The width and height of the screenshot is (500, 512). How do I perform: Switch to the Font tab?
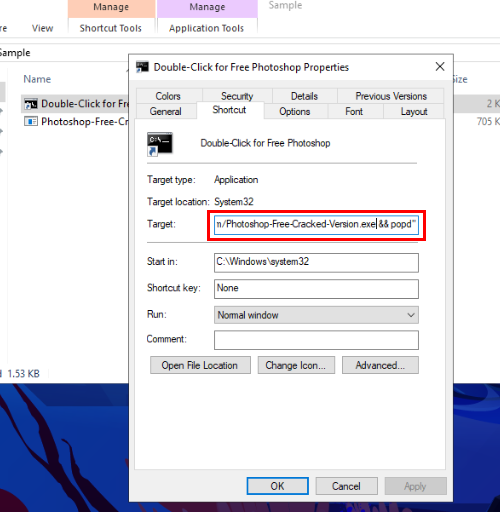(354, 111)
